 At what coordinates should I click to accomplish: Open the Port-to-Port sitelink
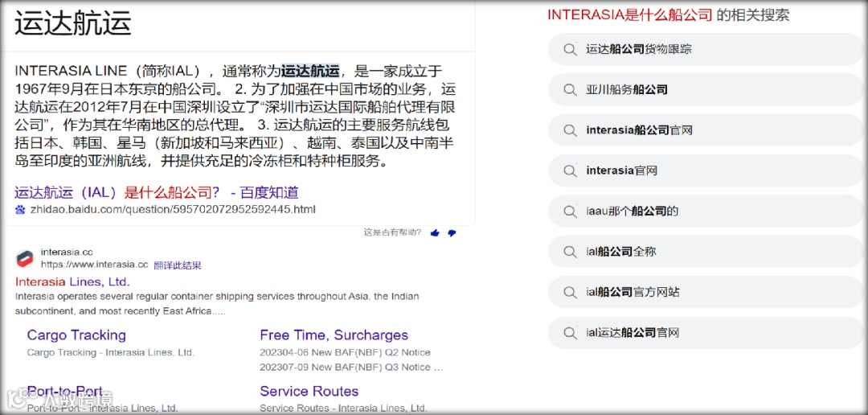[x=65, y=391]
